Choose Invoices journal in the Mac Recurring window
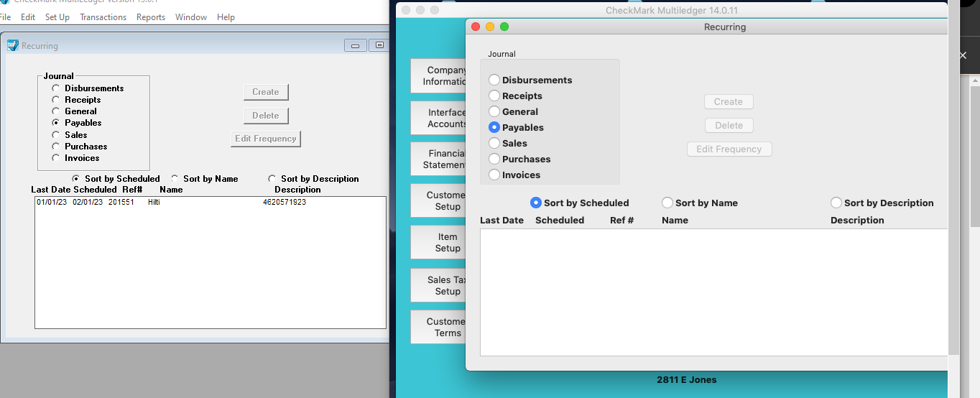Viewport: 980px width, 398px height. coord(494,175)
